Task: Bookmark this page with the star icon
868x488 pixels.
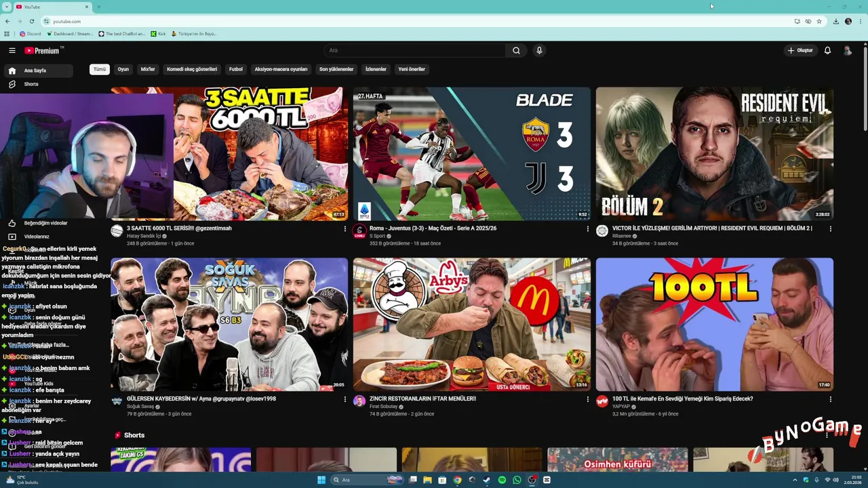Action: [x=819, y=21]
